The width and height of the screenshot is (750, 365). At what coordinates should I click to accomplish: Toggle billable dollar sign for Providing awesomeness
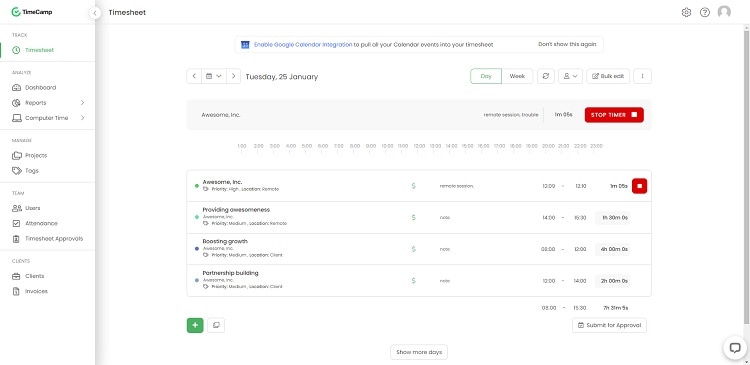pyautogui.click(x=413, y=217)
